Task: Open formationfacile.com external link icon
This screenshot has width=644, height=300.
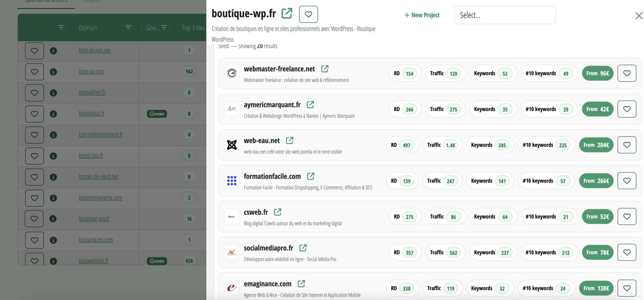Action: pos(311,176)
